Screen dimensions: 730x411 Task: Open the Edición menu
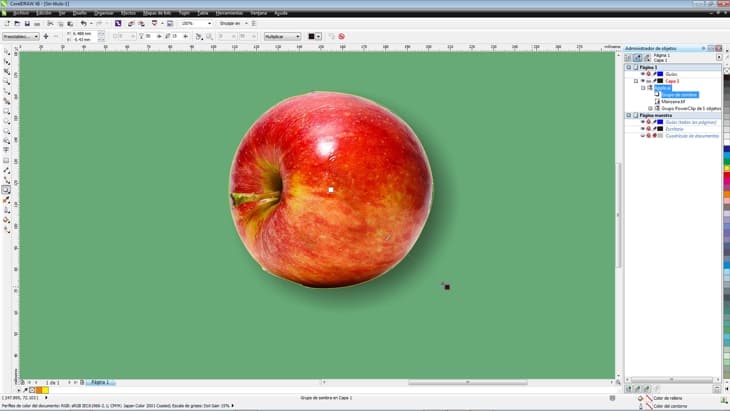tap(44, 13)
